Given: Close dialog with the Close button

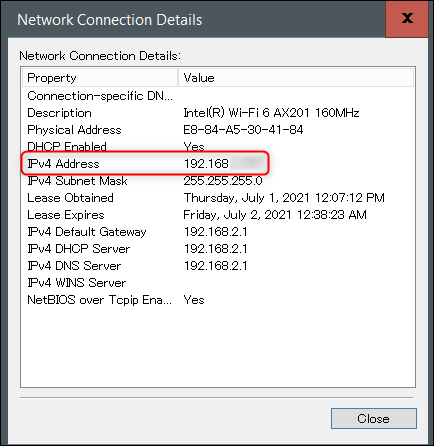Looking at the screenshot, I should click(374, 418).
